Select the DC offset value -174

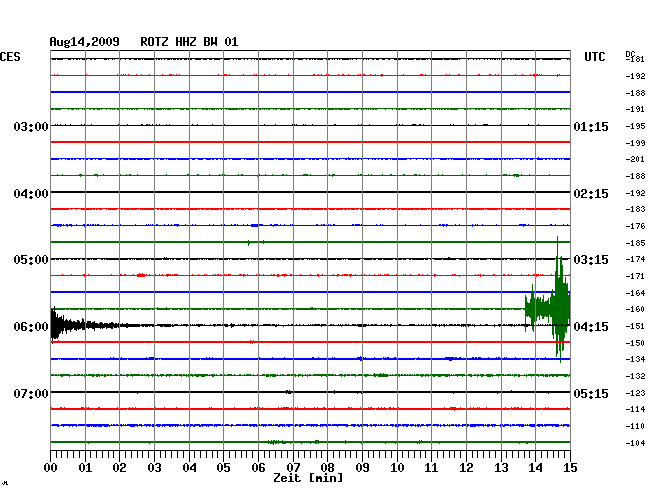[x=635, y=259]
